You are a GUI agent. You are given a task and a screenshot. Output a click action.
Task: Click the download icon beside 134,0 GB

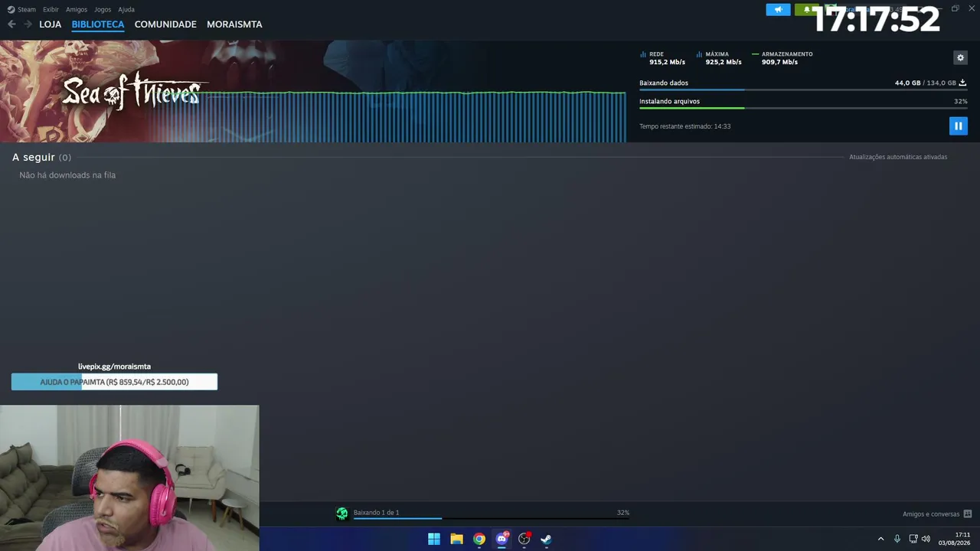point(962,83)
